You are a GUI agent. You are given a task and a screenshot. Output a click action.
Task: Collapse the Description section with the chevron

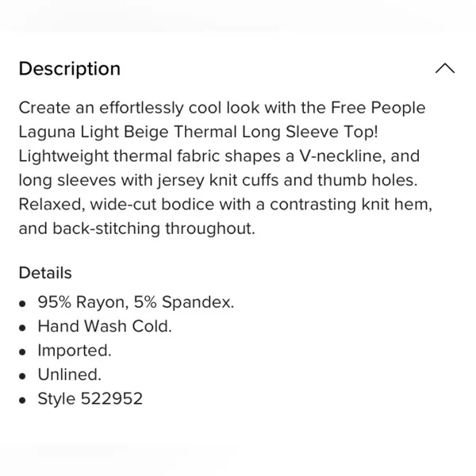(x=445, y=68)
